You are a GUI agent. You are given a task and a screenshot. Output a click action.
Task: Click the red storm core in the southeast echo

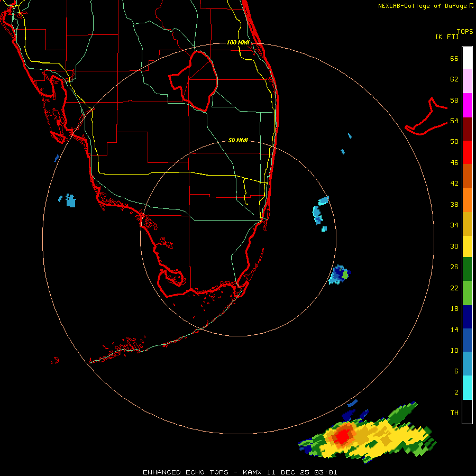coord(342,437)
